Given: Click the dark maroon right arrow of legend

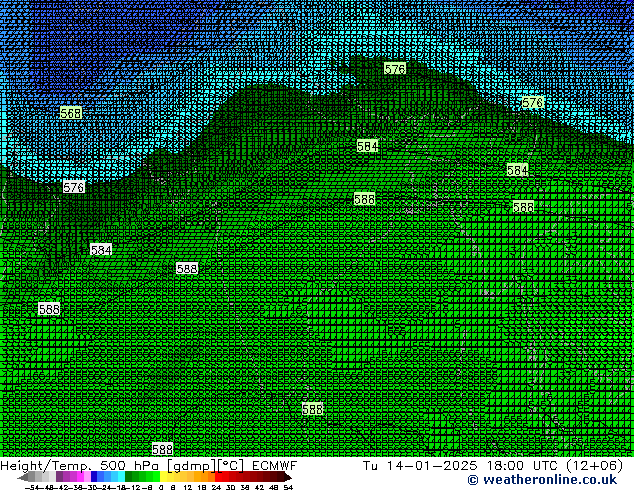Looking at the screenshot, I should pos(287,477).
